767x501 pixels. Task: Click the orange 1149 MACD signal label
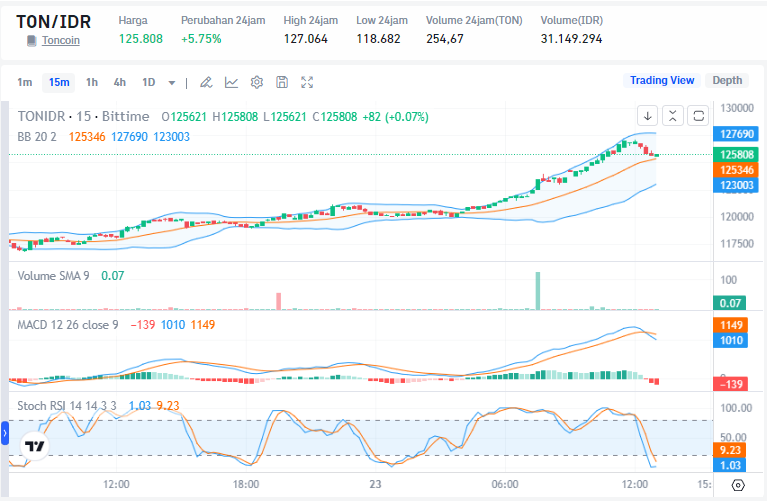[x=731, y=325]
